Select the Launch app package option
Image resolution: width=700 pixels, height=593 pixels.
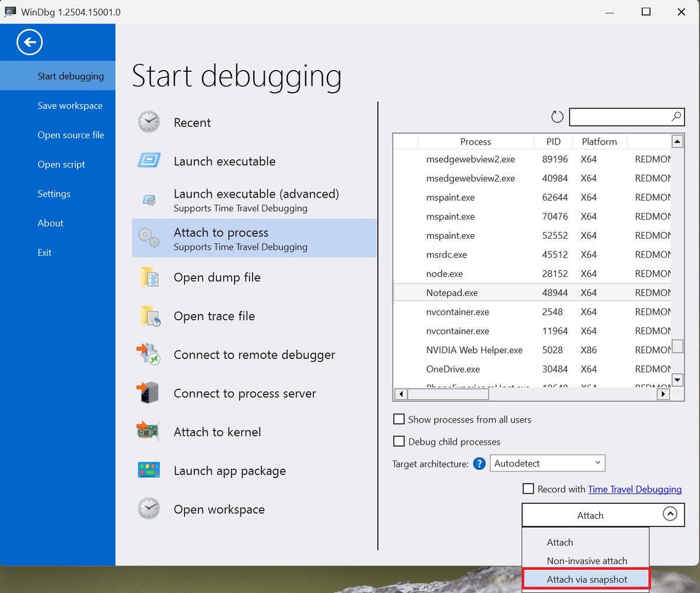254,470
